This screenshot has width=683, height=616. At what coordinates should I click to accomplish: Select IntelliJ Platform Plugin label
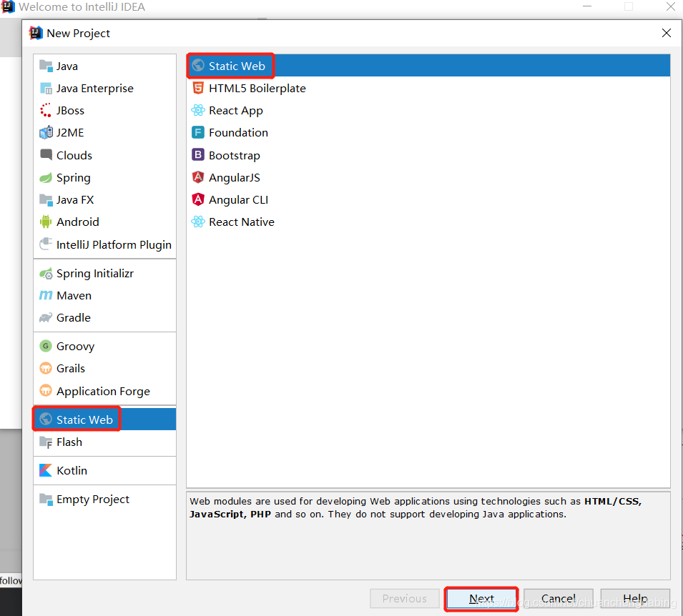(114, 244)
